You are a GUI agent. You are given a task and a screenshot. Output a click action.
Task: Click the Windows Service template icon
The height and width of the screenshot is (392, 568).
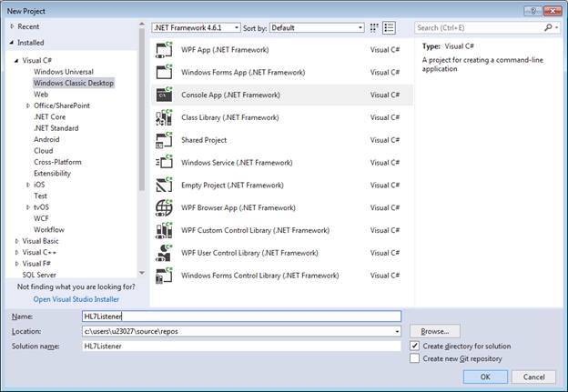[164, 163]
